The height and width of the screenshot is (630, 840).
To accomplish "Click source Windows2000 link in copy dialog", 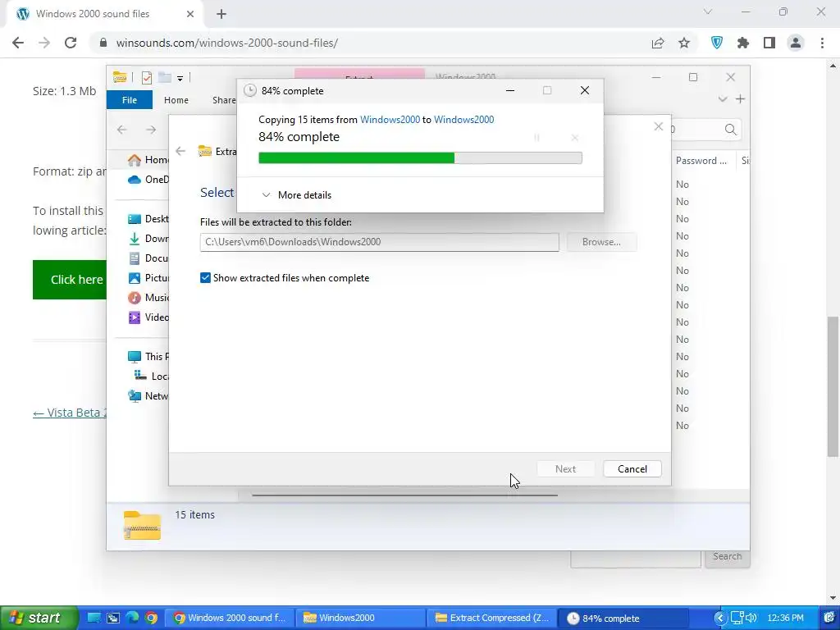I will tap(390, 120).
